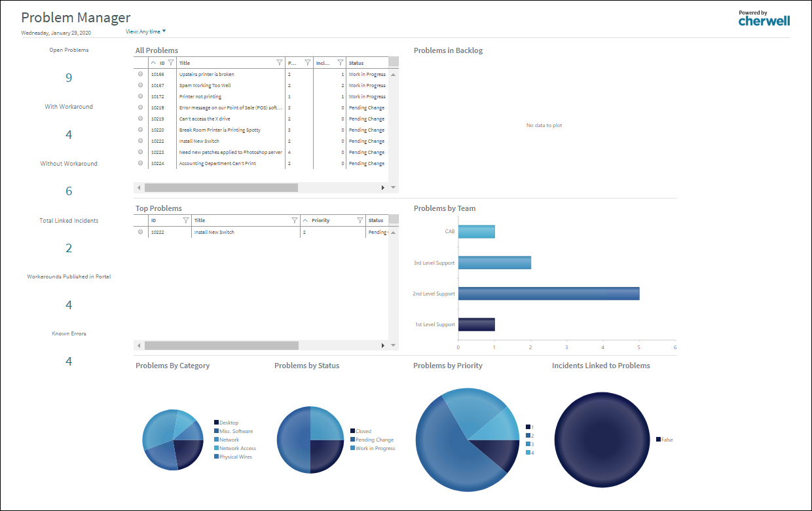812x511 pixels.
Task: Click All Problems left scroll arrow
Action: click(139, 188)
